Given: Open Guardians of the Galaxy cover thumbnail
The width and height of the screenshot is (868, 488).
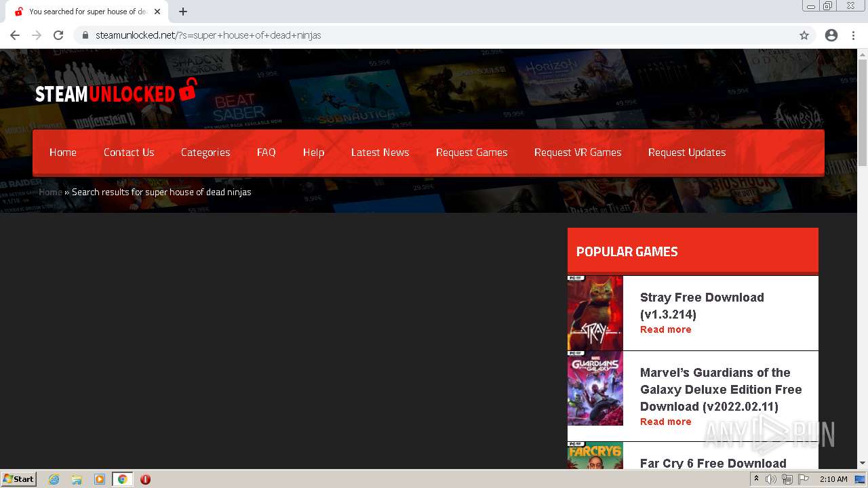Looking at the screenshot, I should point(595,388).
